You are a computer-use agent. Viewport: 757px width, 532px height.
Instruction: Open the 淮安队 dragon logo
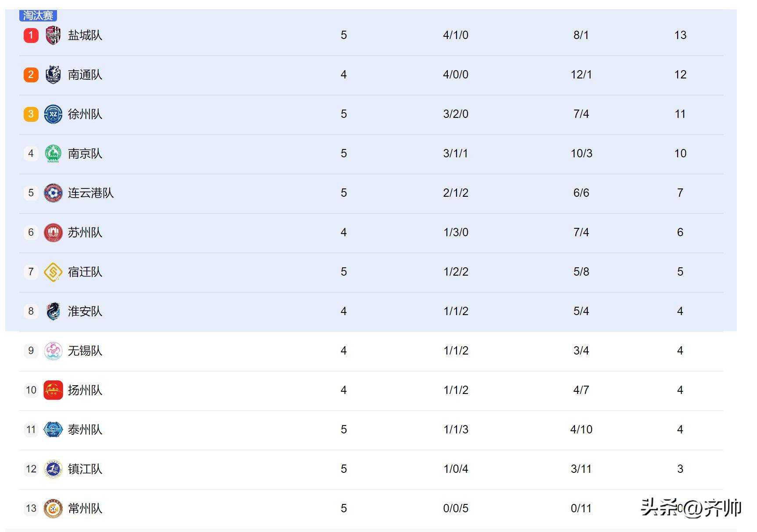[x=53, y=311]
